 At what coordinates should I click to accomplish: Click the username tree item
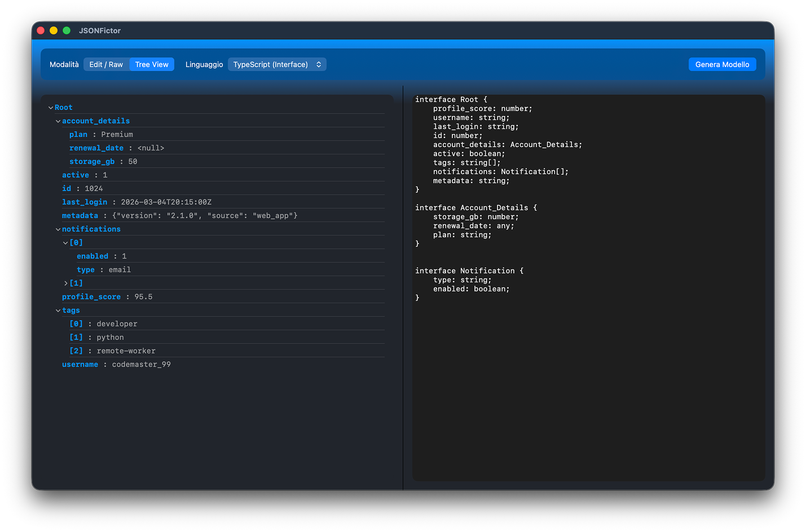pyautogui.click(x=80, y=365)
